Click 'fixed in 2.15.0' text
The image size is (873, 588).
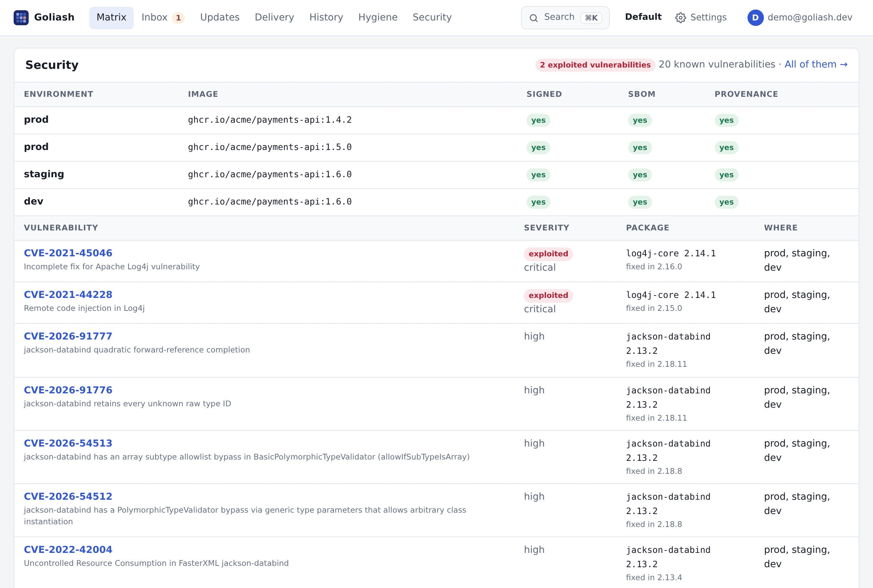point(653,308)
